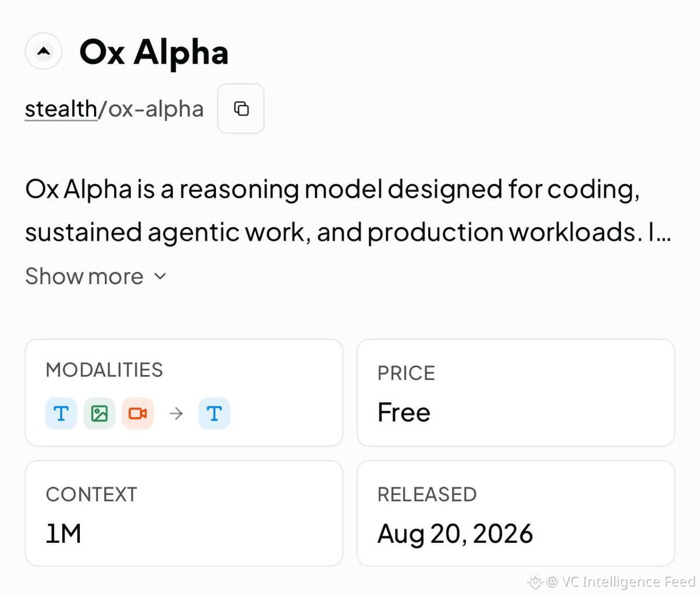Click the arrow between input and output modalities

pyautogui.click(x=176, y=413)
